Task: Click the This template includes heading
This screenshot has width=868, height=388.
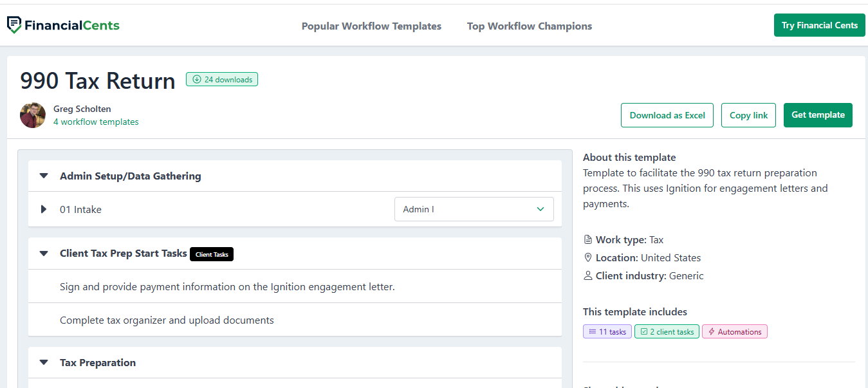Action: (x=635, y=312)
